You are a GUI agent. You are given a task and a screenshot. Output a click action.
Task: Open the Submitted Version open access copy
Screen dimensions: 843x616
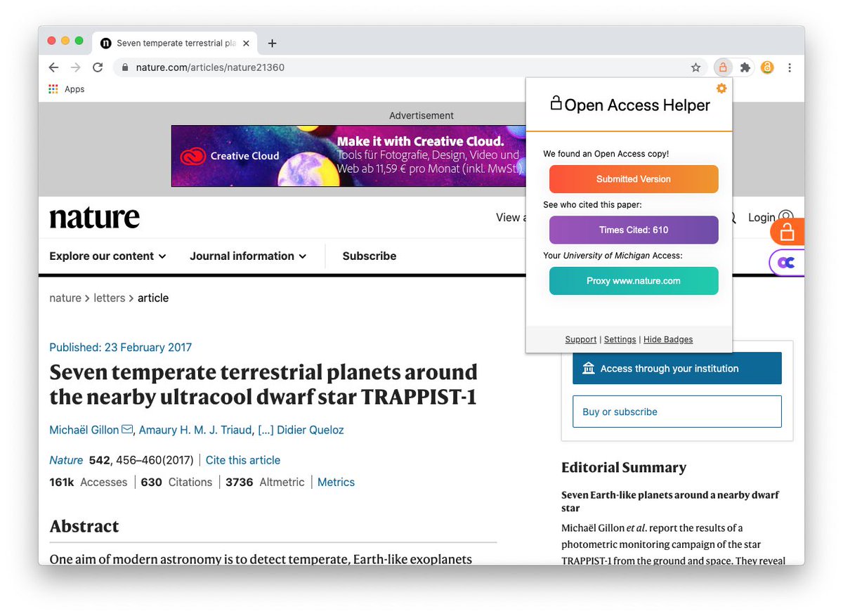point(634,179)
